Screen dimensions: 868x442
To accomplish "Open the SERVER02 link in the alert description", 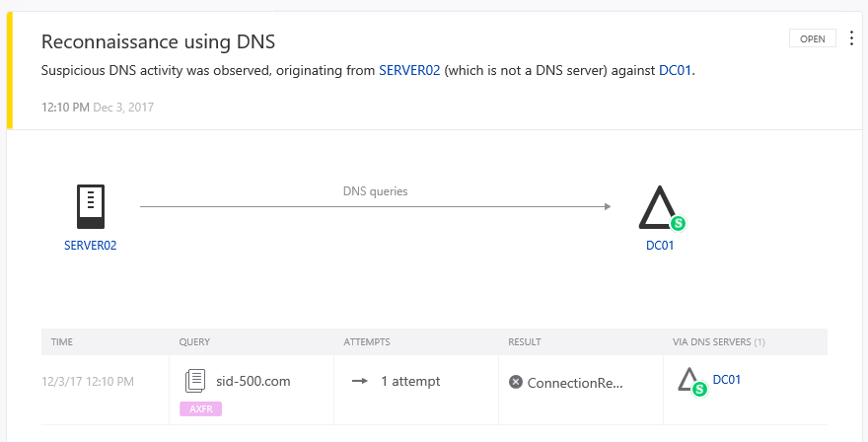I will coord(409,71).
